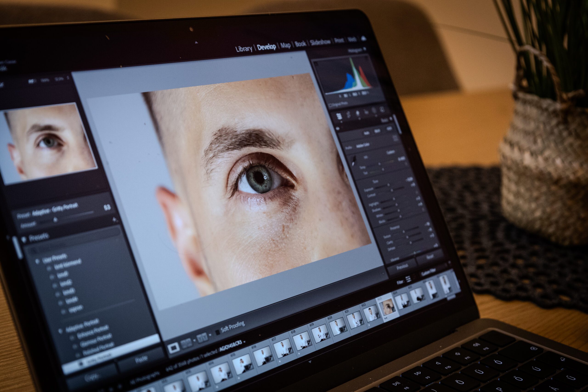Select filmstrip thumbnail 621

(355, 320)
